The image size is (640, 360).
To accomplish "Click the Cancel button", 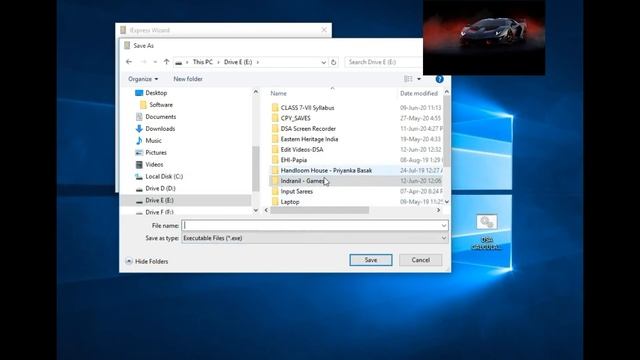I will click(420, 260).
